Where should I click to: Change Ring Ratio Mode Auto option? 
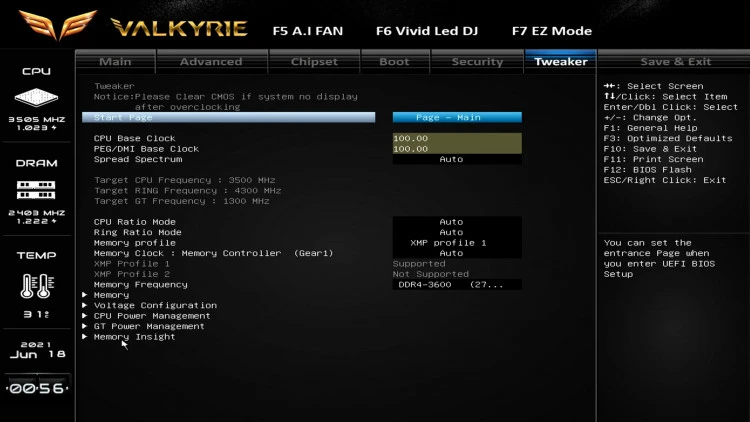pos(457,232)
